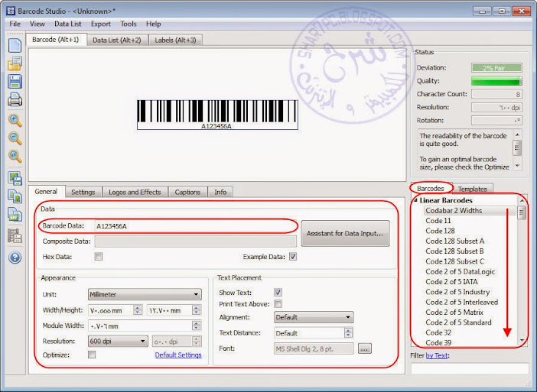This screenshot has width=537, height=392.
Task: Click the font browse ellipsis button
Action: point(364,348)
